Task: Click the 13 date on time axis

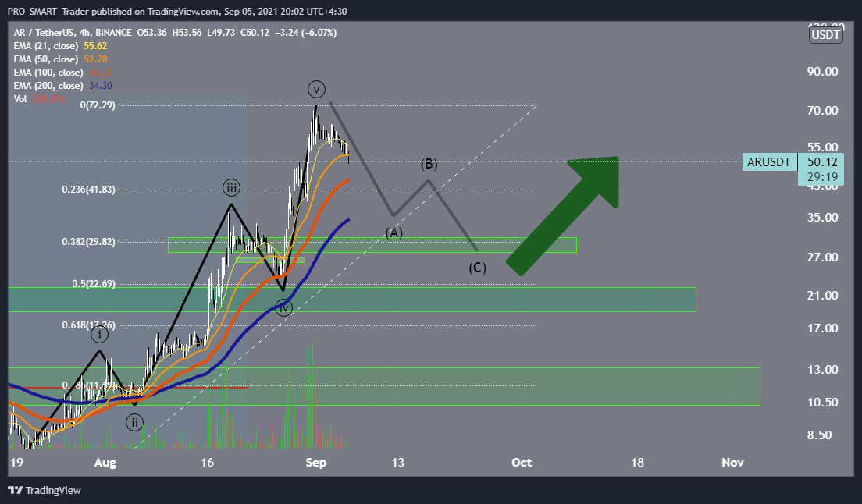Action: click(x=398, y=463)
